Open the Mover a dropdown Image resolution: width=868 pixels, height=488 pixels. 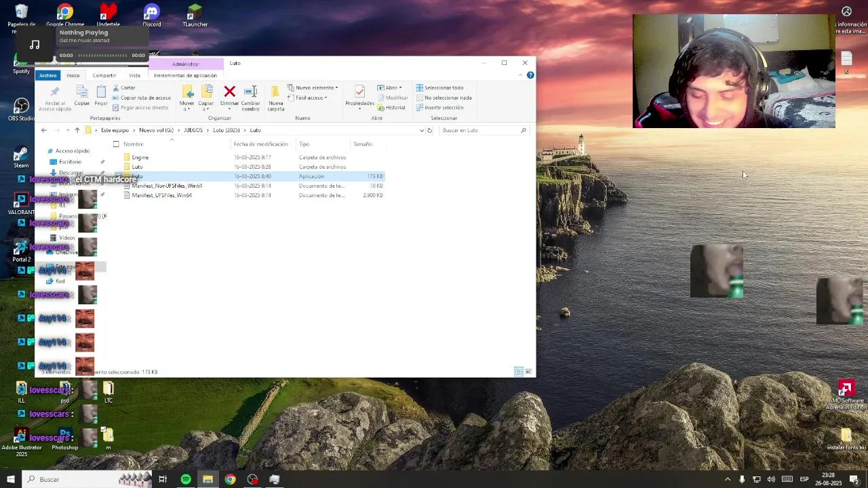(x=186, y=106)
